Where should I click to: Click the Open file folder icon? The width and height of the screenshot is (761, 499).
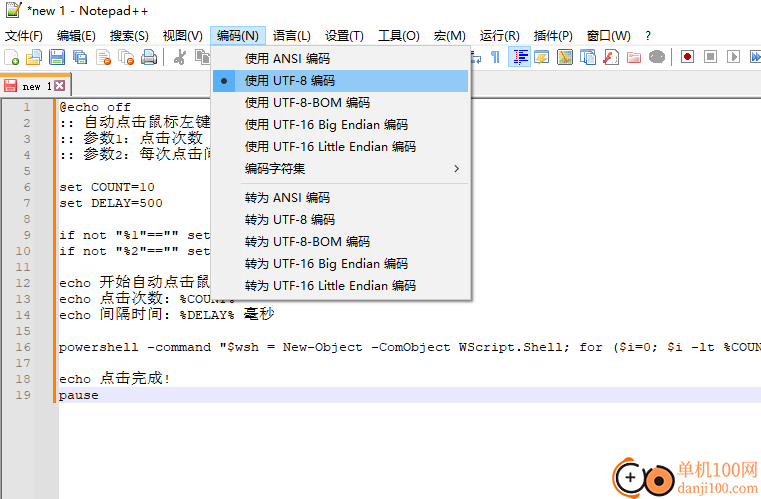click(x=34, y=57)
